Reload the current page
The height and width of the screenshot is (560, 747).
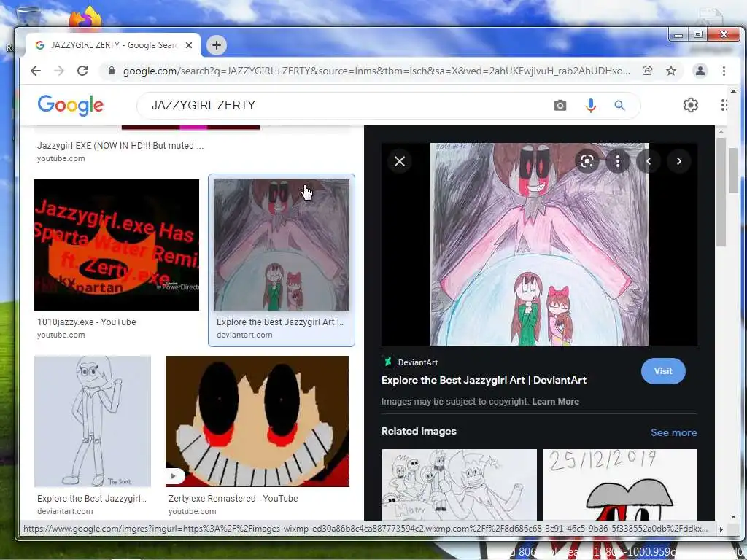pyautogui.click(x=82, y=71)
